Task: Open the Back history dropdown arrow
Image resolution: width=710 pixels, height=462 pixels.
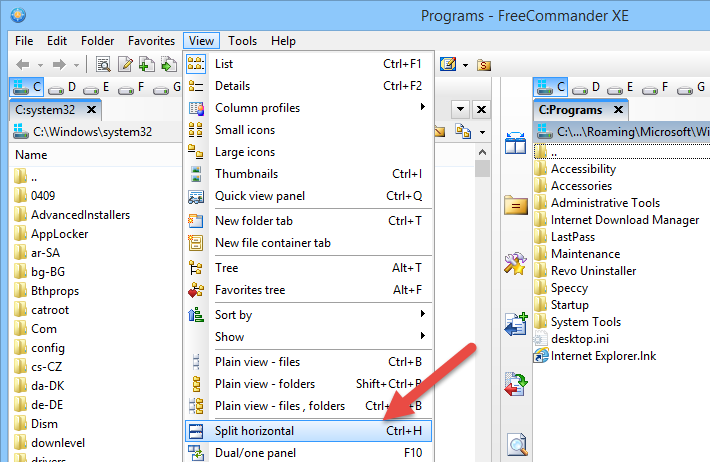Action: 40,66
